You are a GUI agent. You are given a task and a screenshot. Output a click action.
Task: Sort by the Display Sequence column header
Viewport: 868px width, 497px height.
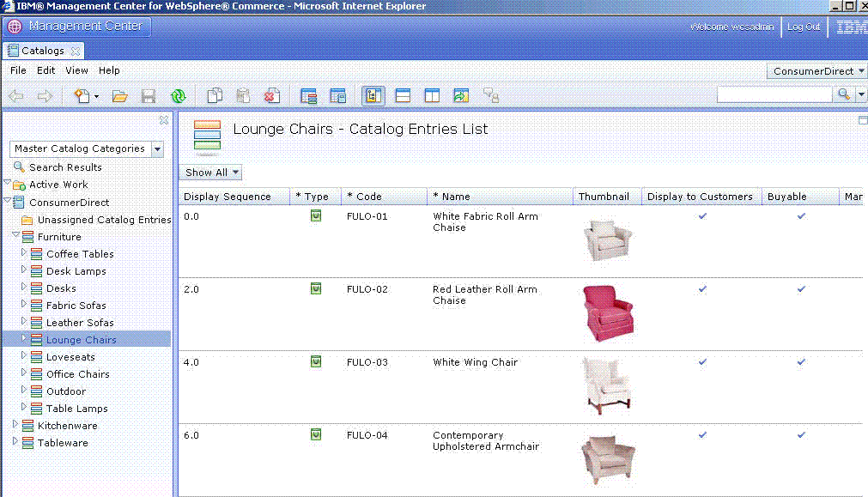234,197
